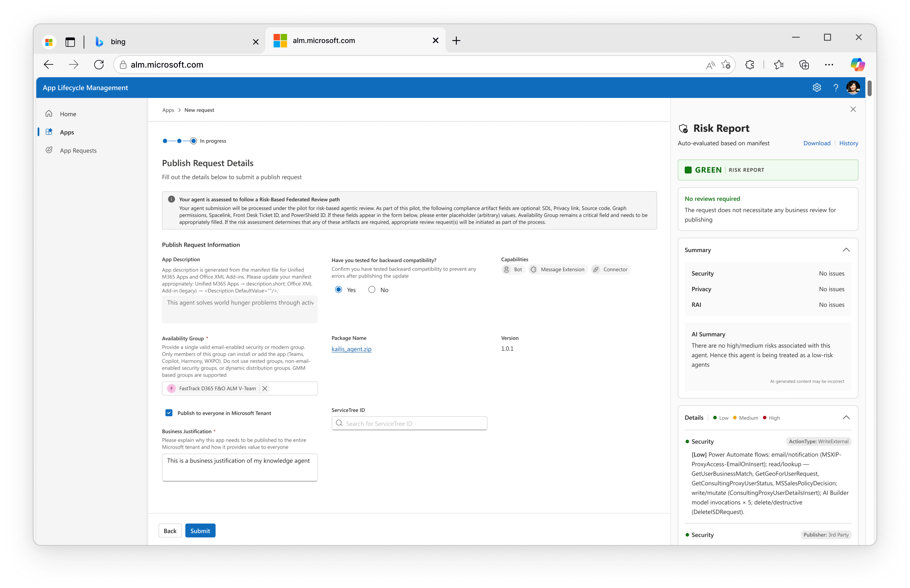Image resolution: width=910 pixels, height=588 pixels.
Task: Click the Bot capability chip
Action: click(x=513, y=269)
